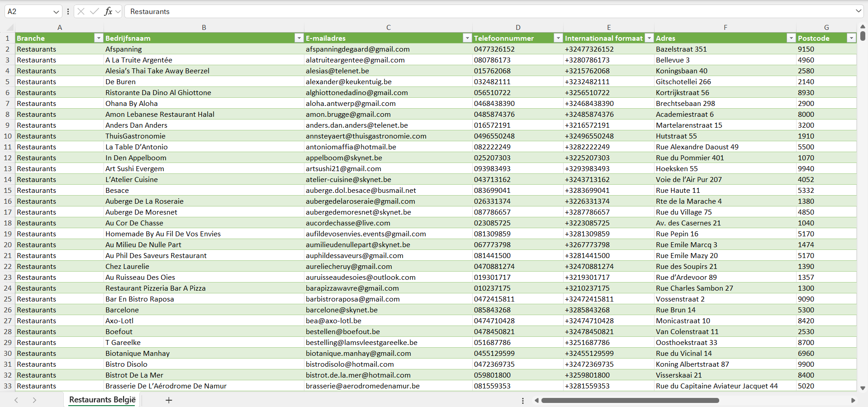This screenshot has width=868, height=407.
Task: Select the Restaurants België sheet tab
Action: pyautogui.click(x=102, y=400)
